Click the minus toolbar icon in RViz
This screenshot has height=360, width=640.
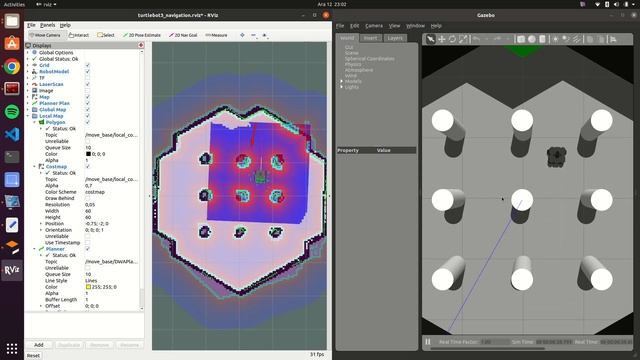click(x=253, y=35)
